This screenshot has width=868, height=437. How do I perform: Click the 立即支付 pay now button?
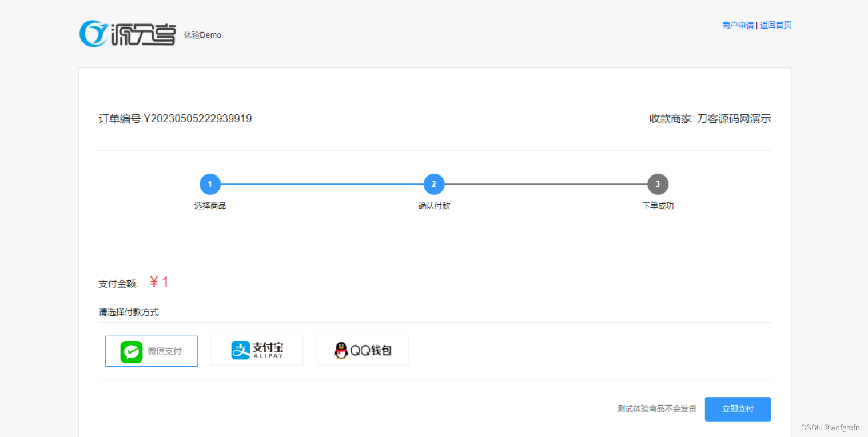pos(738,409)
